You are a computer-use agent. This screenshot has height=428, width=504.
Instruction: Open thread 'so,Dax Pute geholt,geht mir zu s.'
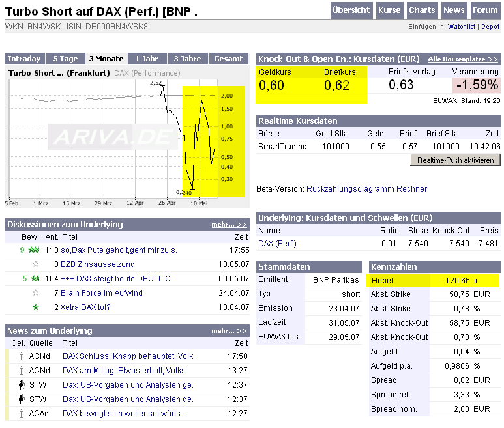119,250
